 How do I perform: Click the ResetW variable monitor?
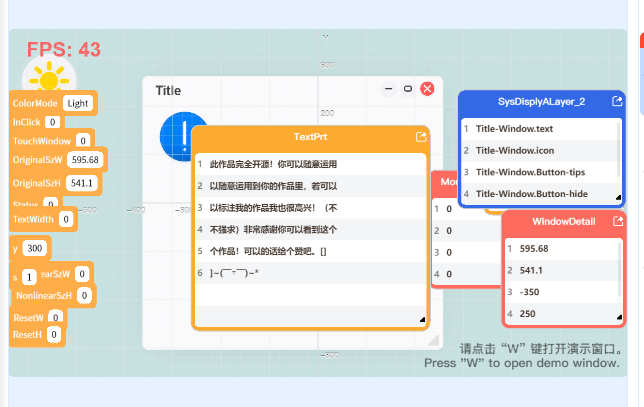[38, 317]
